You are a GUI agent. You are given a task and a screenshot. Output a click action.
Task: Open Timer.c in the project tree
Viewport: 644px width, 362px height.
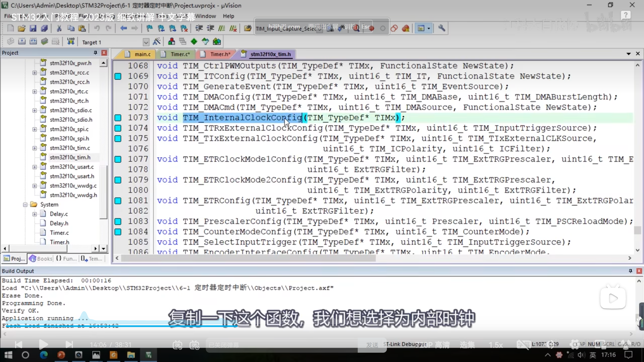pos(59,233)
